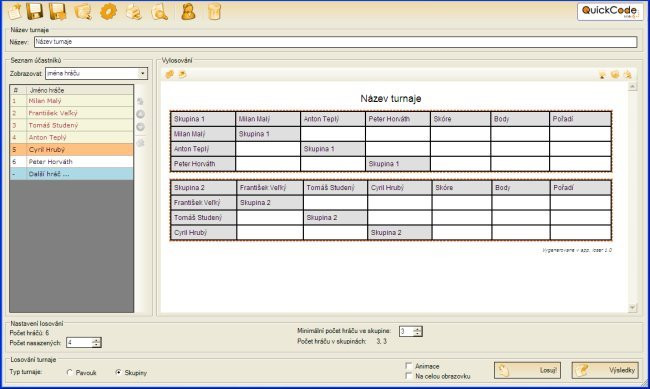Increase minimum players per group
The image size is (650, 389).
(x=417, y=329)
